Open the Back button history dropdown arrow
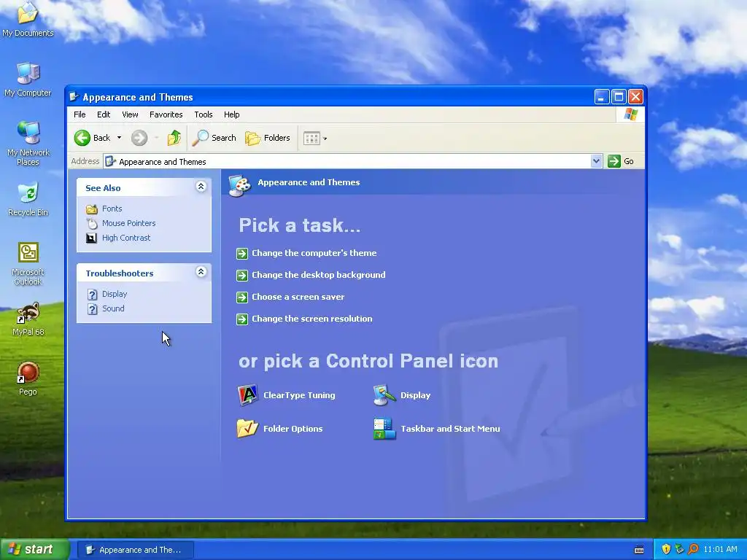747x560 pixels. coord(119,138)
